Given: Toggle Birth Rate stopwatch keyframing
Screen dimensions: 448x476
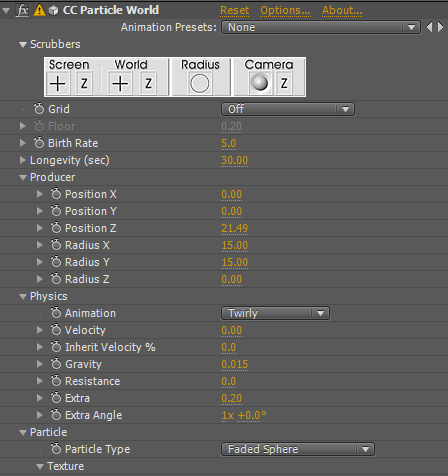Looking at the screenshot, I should (39, 143).
